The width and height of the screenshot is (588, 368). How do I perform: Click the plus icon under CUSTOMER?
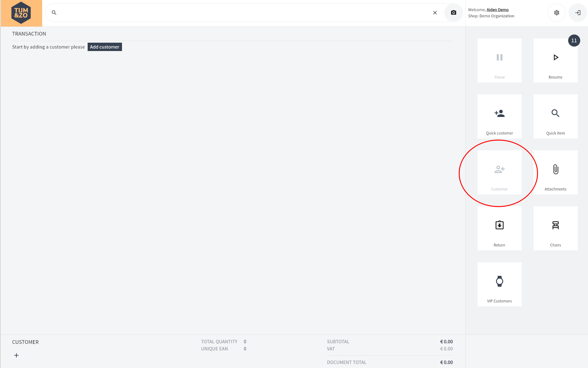(16, 355)
